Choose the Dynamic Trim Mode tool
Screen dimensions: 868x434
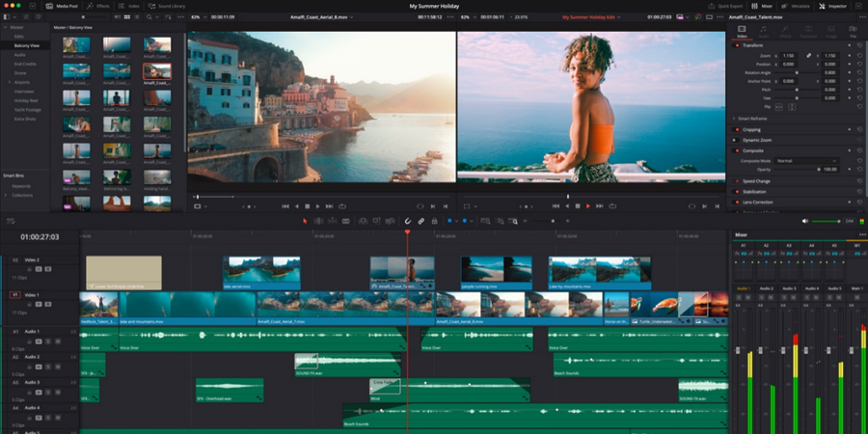(332, 221)
